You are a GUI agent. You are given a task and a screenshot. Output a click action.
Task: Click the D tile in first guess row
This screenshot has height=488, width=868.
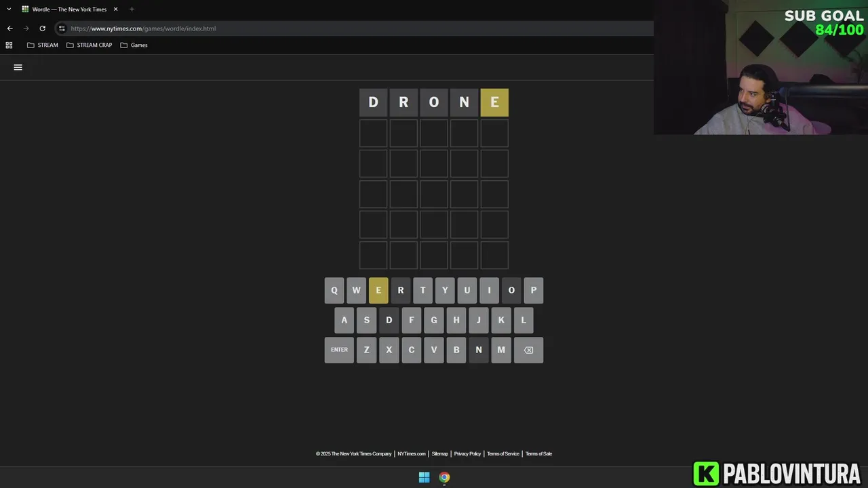(x=373, y=102)
